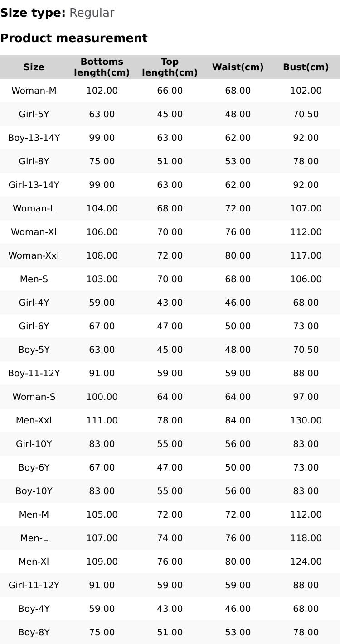The height and width of the screenshot is (644, 340).
Task: Select the Woman-M size row label
Action: [x=34, y=91]
